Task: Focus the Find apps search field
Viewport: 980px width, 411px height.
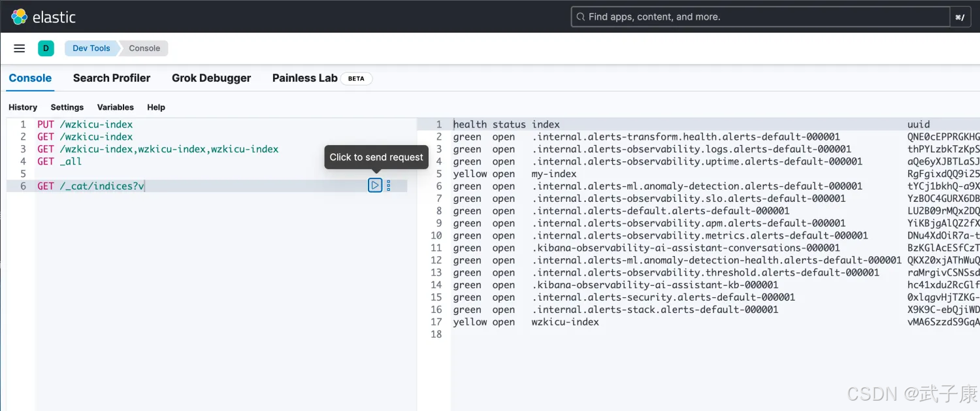Action: point(758,17)
